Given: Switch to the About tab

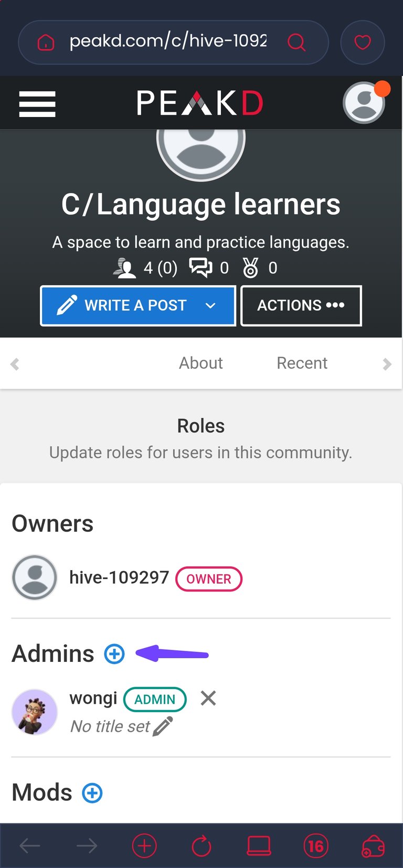Looking at the screenshot, I should click(x=201, y=363).
